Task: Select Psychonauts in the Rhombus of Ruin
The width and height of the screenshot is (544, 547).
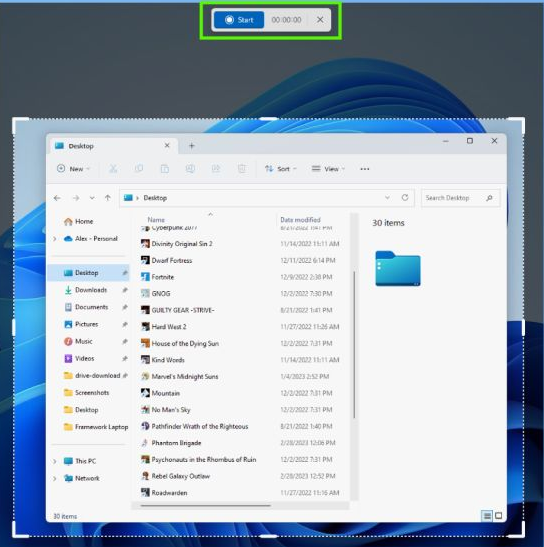Action: (x=199, y=460)
